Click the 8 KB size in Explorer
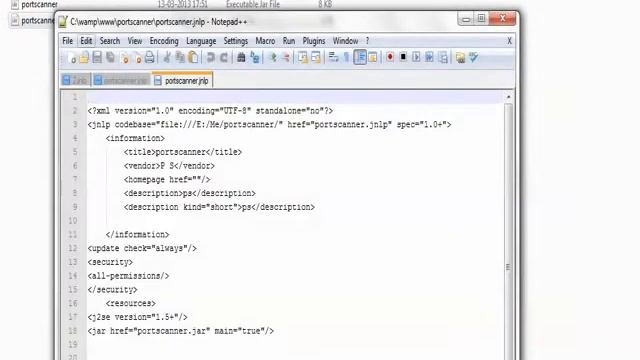Viewport: 640px width, 360px height. coord(325,4)
